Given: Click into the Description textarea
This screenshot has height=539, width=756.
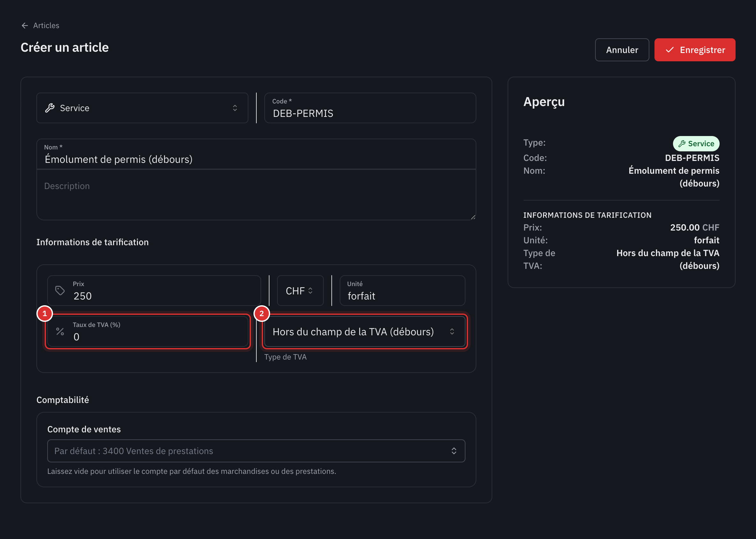Looking at the screenshot, I should (x=256, y=195).
